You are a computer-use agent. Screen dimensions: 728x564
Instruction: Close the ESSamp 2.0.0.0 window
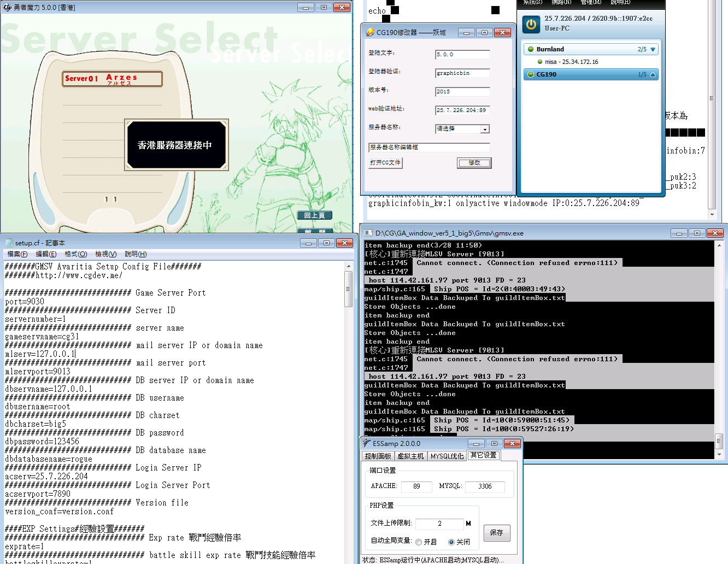(512, 443)
